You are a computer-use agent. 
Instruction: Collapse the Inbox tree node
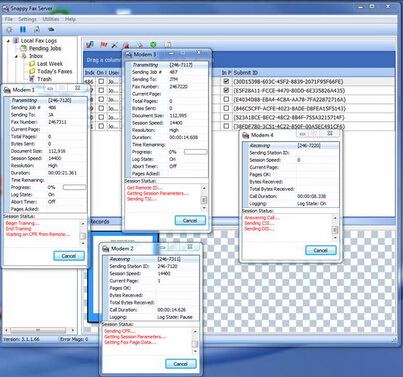(16, 56)
